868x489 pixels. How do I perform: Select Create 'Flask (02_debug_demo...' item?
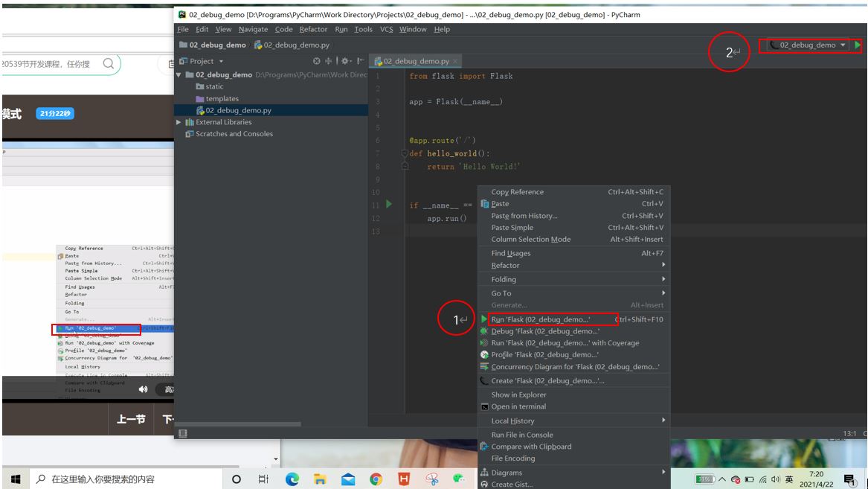click(x=574, y=380)
